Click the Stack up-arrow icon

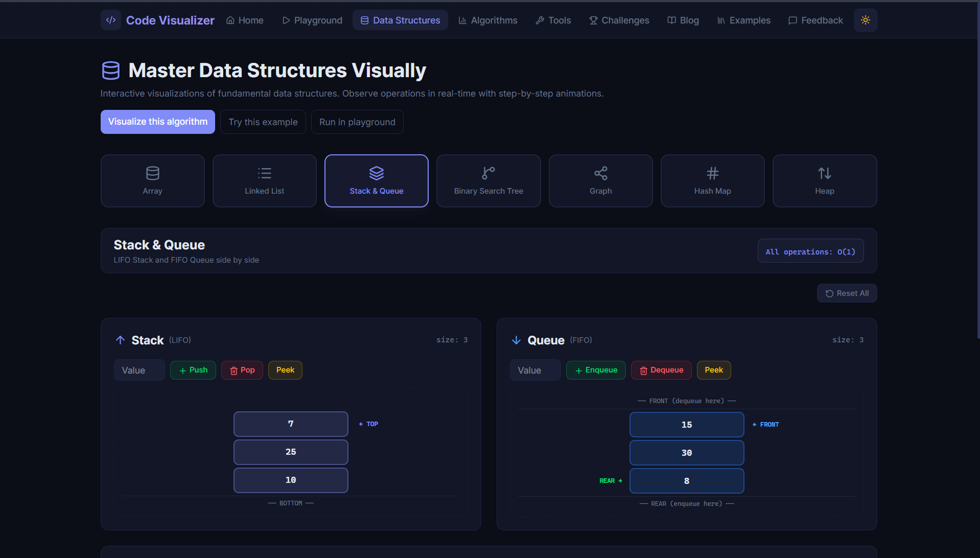120,340
